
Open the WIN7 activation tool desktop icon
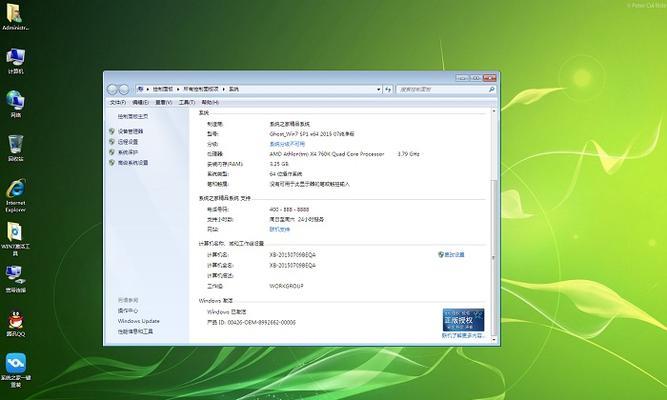point(15,238)
